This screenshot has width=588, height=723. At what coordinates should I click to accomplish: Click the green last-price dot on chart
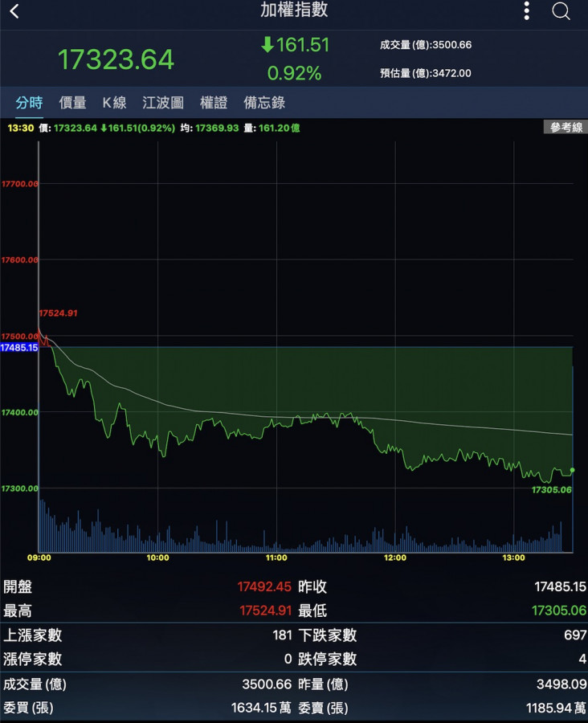[x=572, y=470]
